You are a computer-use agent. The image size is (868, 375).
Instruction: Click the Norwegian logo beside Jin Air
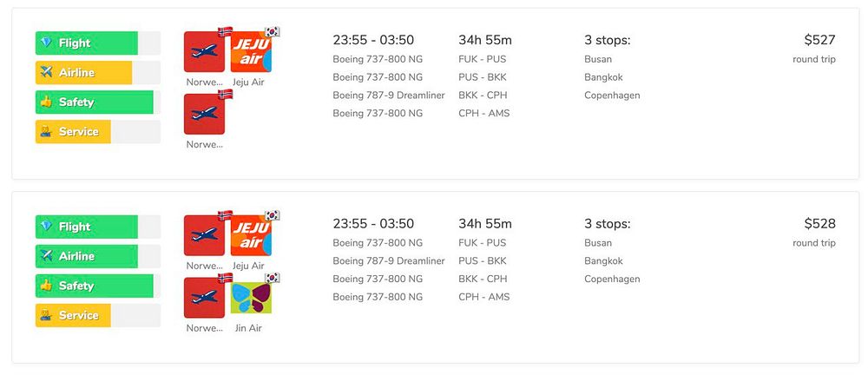pos(204,298)
